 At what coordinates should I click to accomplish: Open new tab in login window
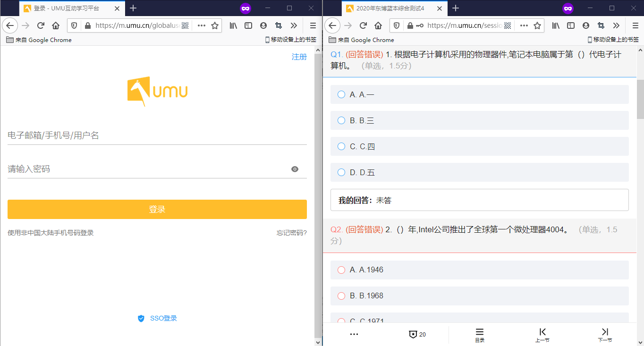[133, 8]
